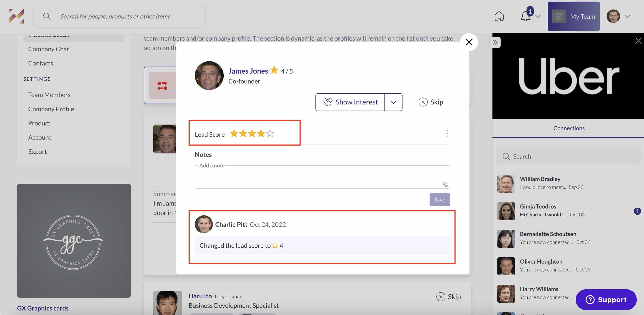Switch to the Connections tab
This screenshot has height=315, width=644.
[x=569, y=128]
